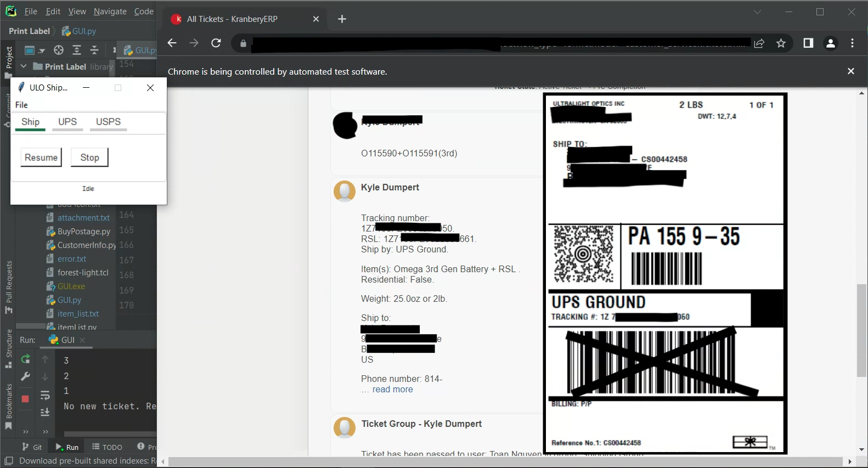
Task: Open the Navigate menu in PyCharm
Action: click(110, 12)
